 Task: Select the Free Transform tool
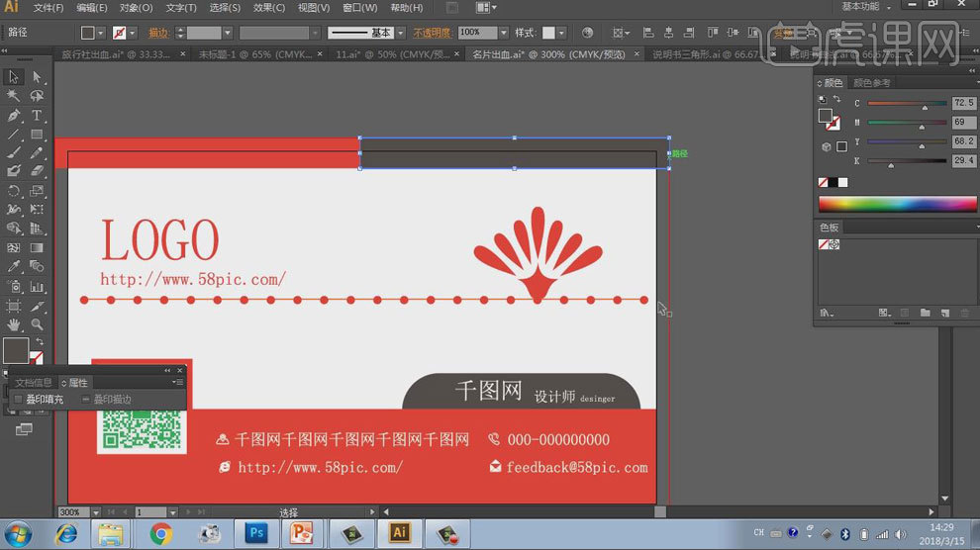click(x=37, y=210)
